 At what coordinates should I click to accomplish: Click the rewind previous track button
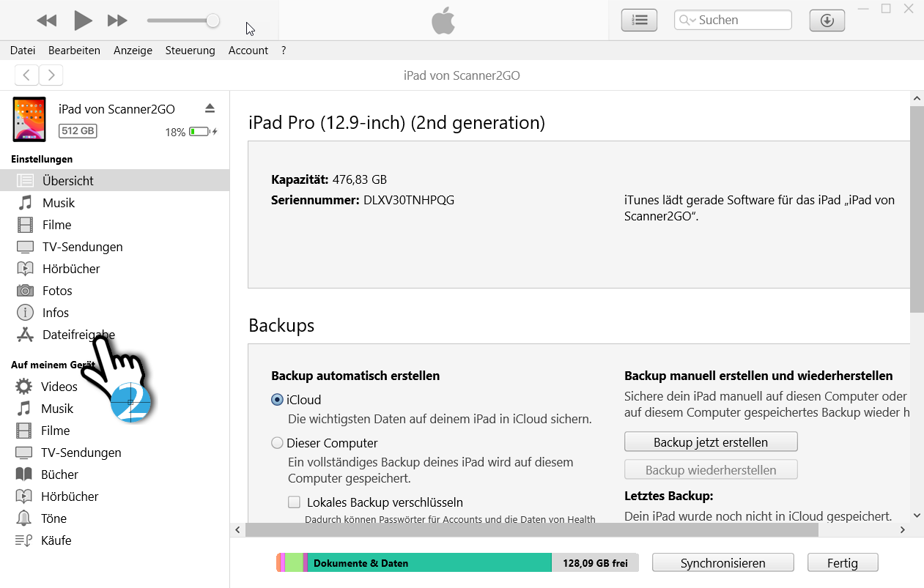pos(46,21)
